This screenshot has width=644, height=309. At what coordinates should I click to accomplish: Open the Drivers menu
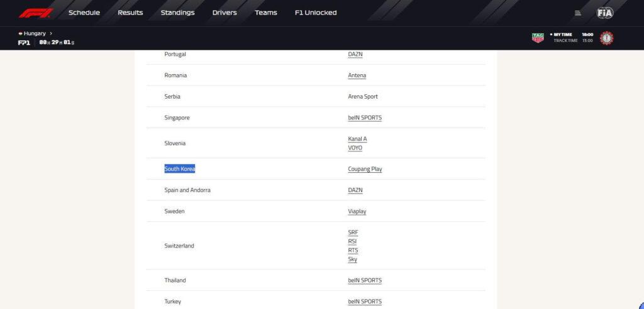(225, 13)
